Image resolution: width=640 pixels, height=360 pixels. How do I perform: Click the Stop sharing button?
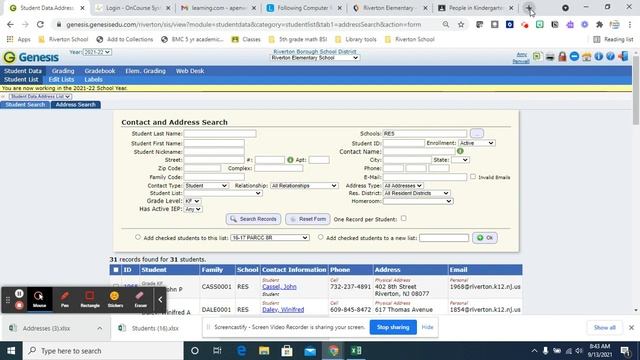point(393,327)
